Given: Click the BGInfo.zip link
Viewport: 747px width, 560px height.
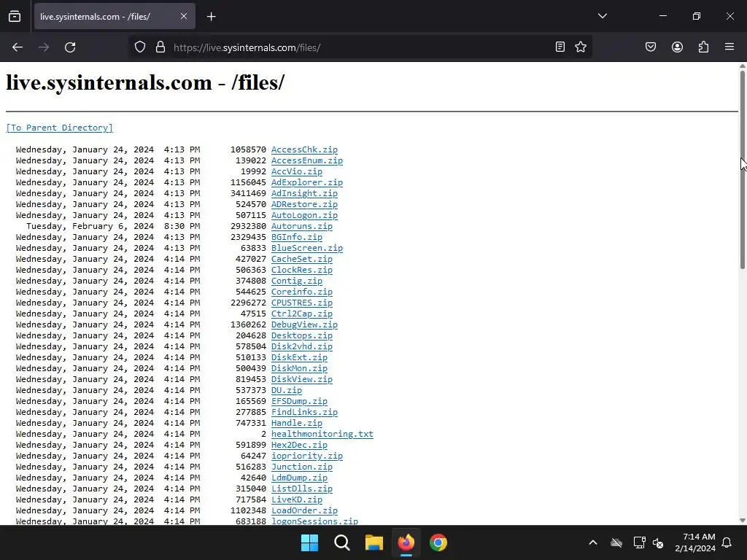Looking at the screenshot, I should click(x=297, y=237).
